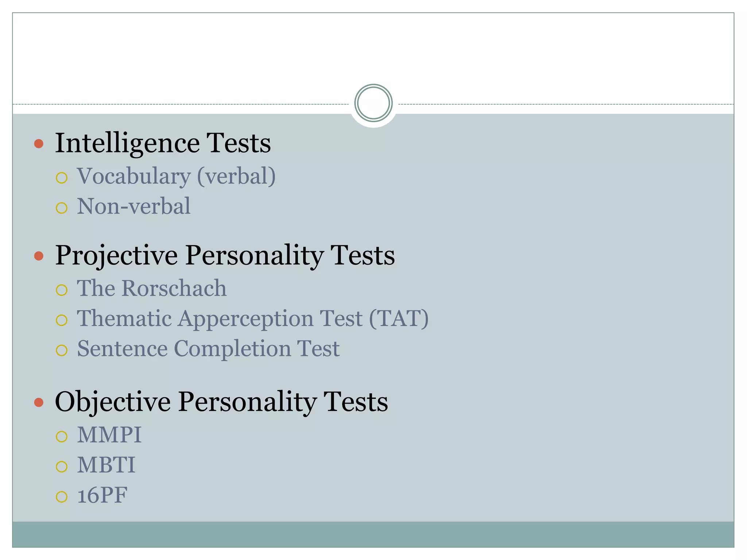Click the Non-verbal list item text
This screenshot has width=747, height=560.
click(x=133, y=206)
